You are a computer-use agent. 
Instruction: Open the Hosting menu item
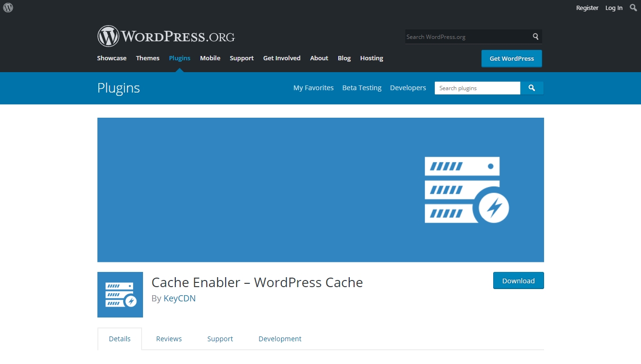pyautogui.click(x=372, y=58)
